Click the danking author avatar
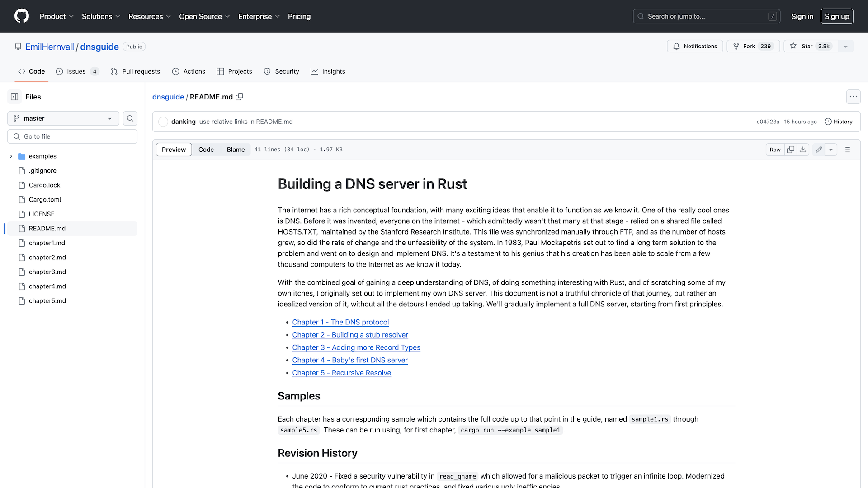 (163, 122)
